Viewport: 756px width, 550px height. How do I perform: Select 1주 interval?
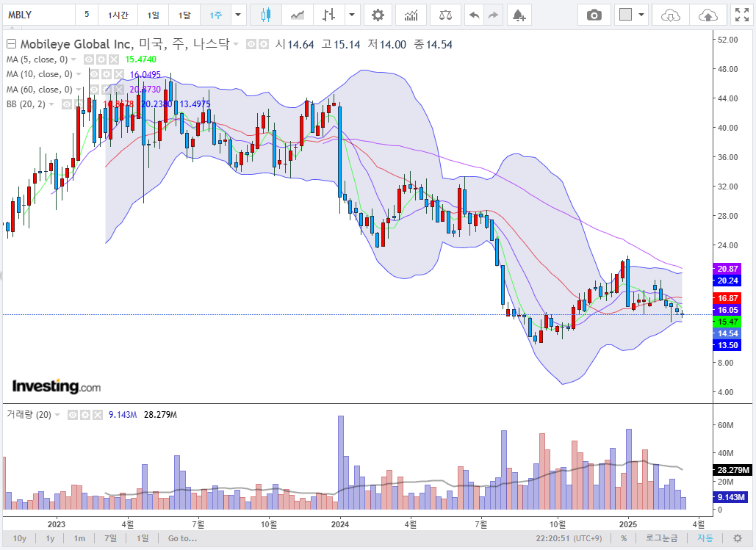(215, 15)
